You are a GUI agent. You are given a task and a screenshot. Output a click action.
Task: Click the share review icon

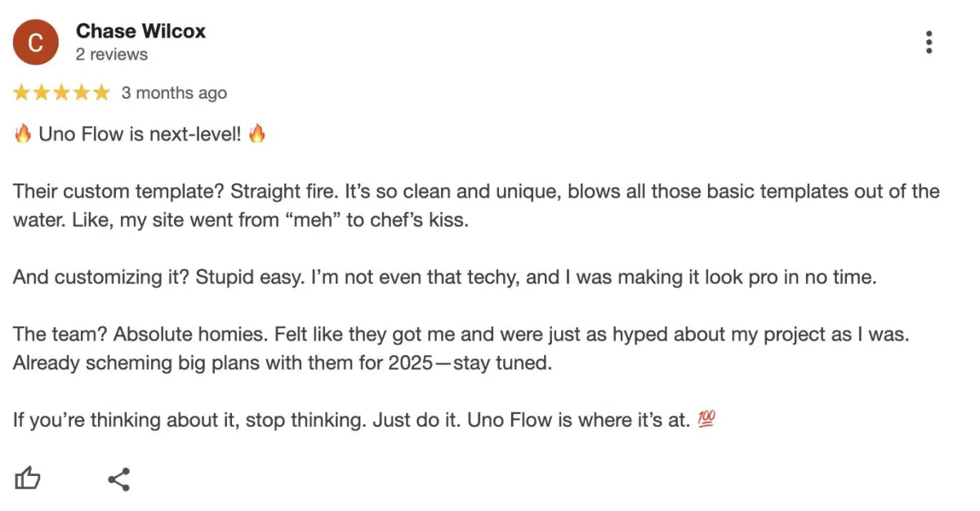click(119, 479)
